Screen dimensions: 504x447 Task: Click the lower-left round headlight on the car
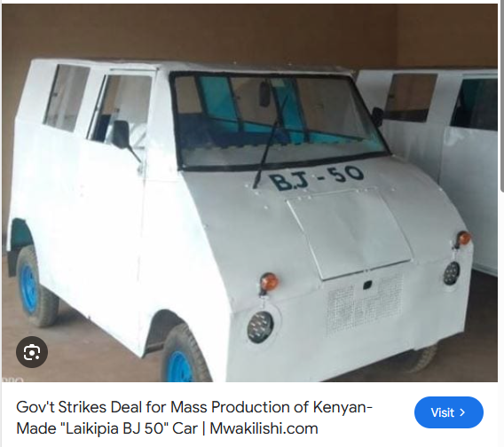(260, 326)
